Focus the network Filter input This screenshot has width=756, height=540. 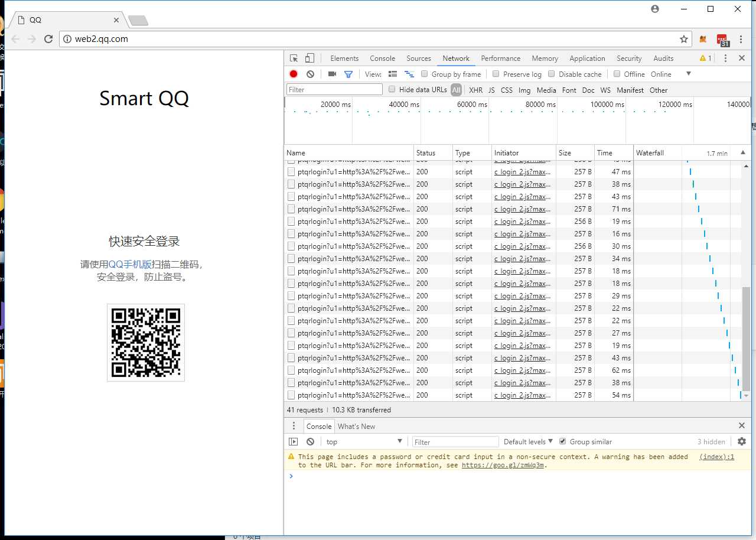[x=334, y=90]
